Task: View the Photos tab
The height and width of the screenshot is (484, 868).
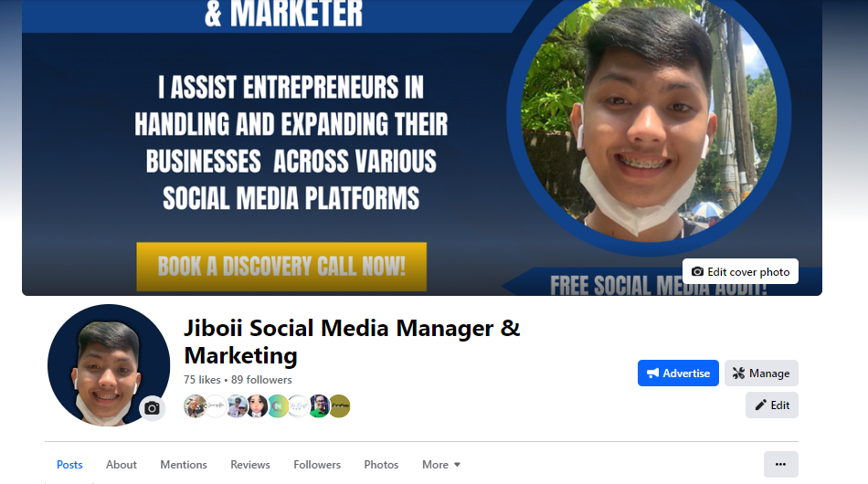Action: click(x=381, y=465)
